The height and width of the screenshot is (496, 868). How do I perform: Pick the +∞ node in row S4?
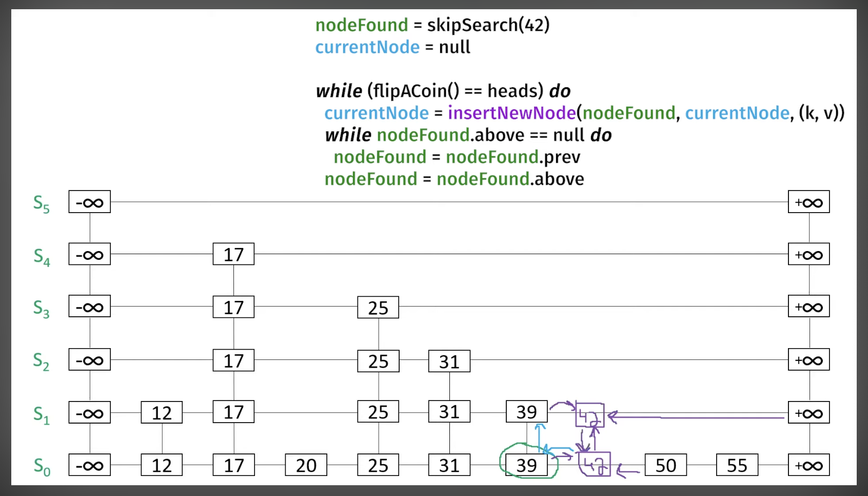[809, 254]
